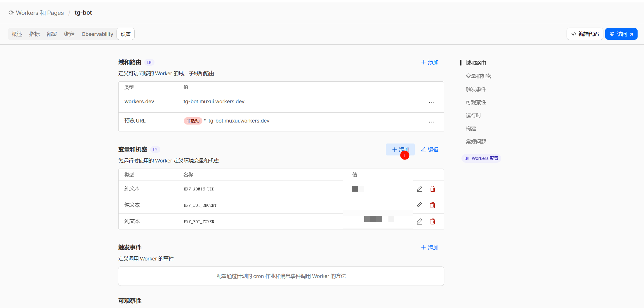Open documentation icon beside 域和路由 heading
Viewport: 644px width, 308px height.
pos(149,62)
